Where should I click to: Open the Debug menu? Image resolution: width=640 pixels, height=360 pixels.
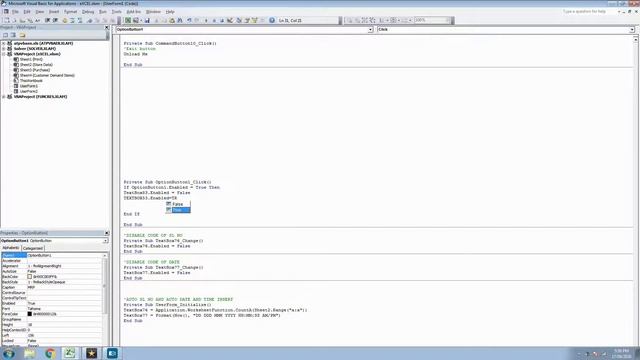click(x=88, y=12)
